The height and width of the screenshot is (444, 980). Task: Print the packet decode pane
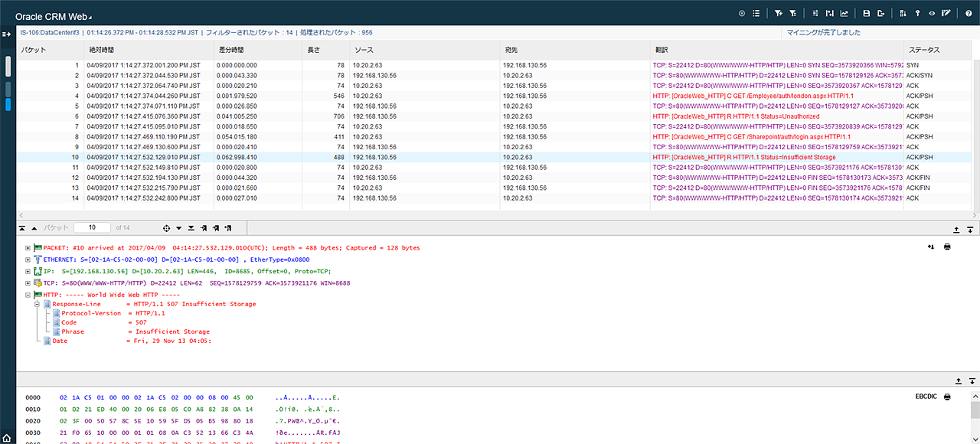coord(947,247)
